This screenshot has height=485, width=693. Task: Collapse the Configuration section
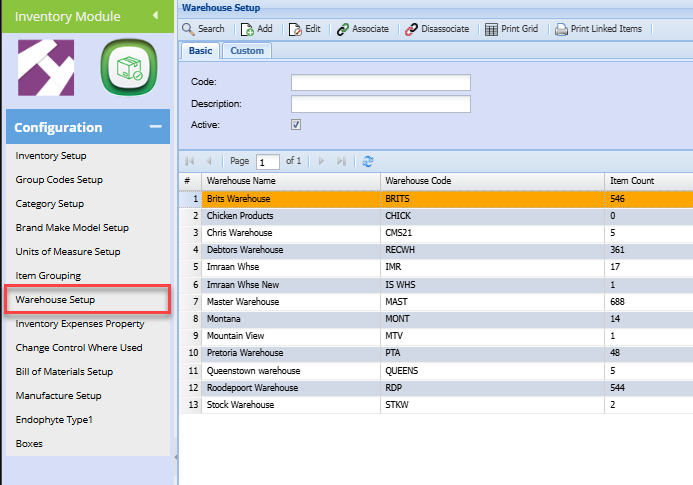click(155, 127)
